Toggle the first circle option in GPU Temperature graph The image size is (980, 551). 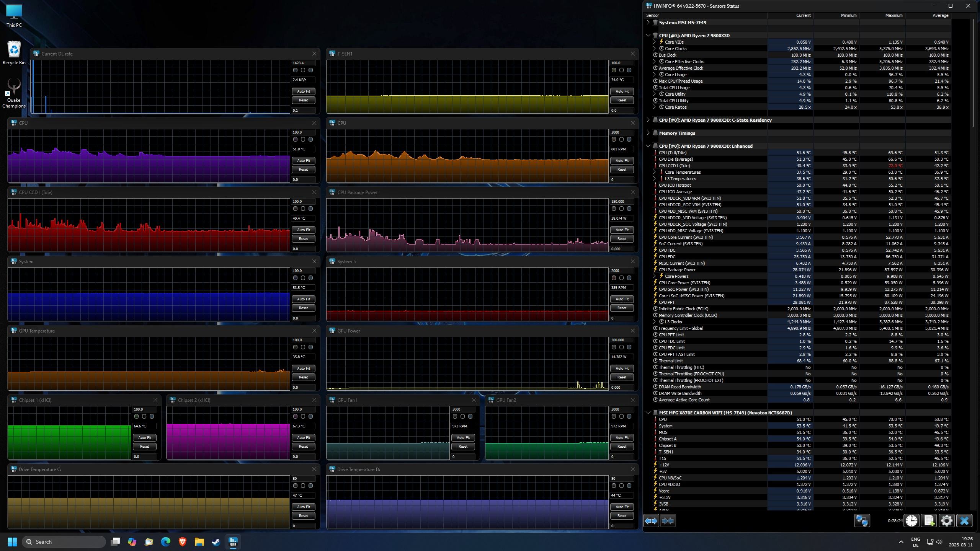(x=295, y=347)
